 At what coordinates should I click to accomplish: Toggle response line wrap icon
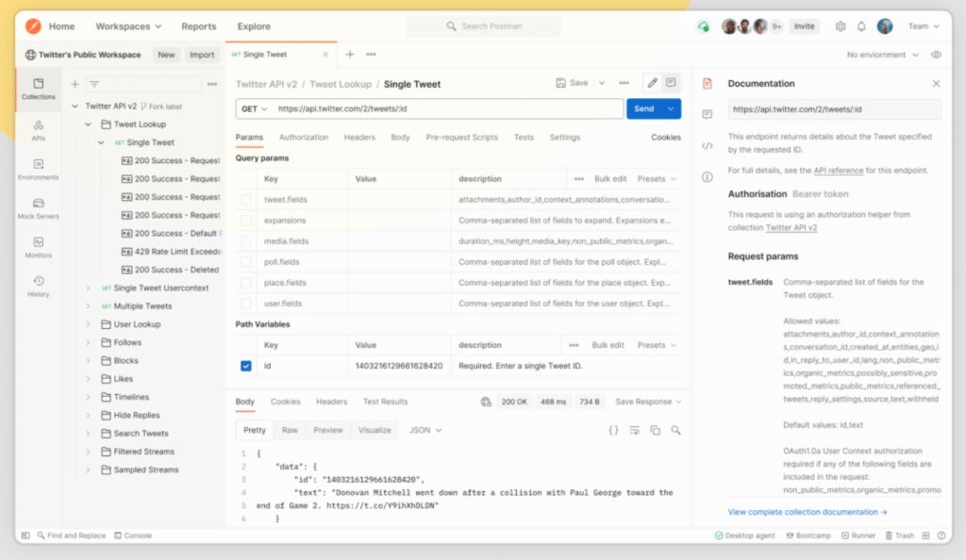tap(634, 430)
